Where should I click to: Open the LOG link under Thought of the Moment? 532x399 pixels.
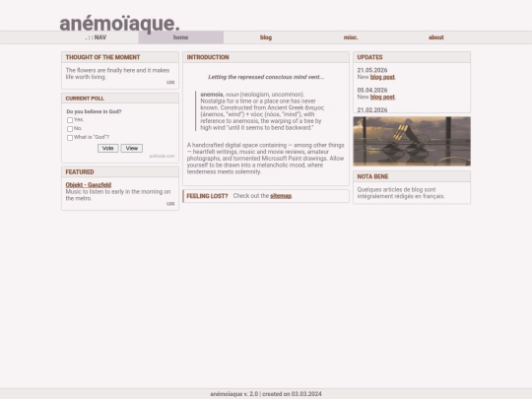click(170, 83)
